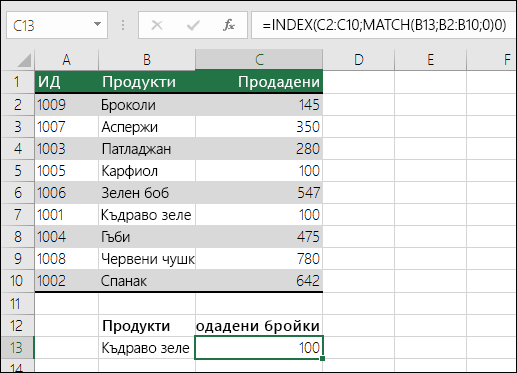Click the Cancel (X) formula icon

click(x=157, y=25)
